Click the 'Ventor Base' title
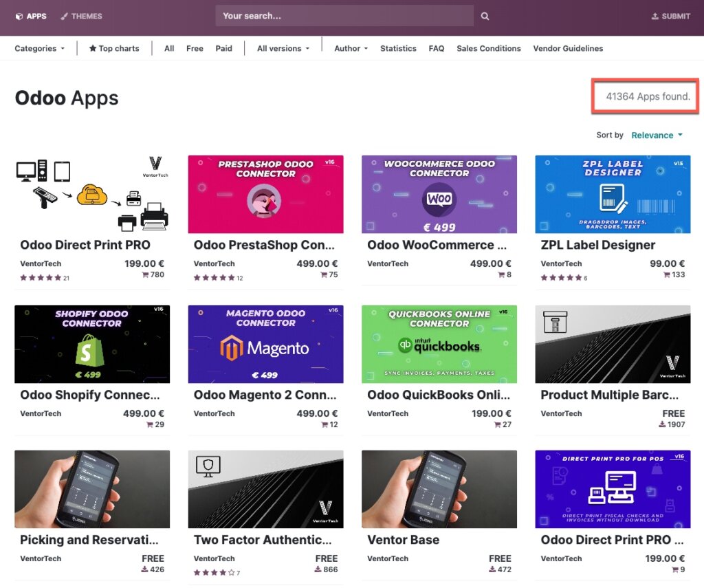Image resolution: width=704 pixels, height=588 pixels. point(403,540)
